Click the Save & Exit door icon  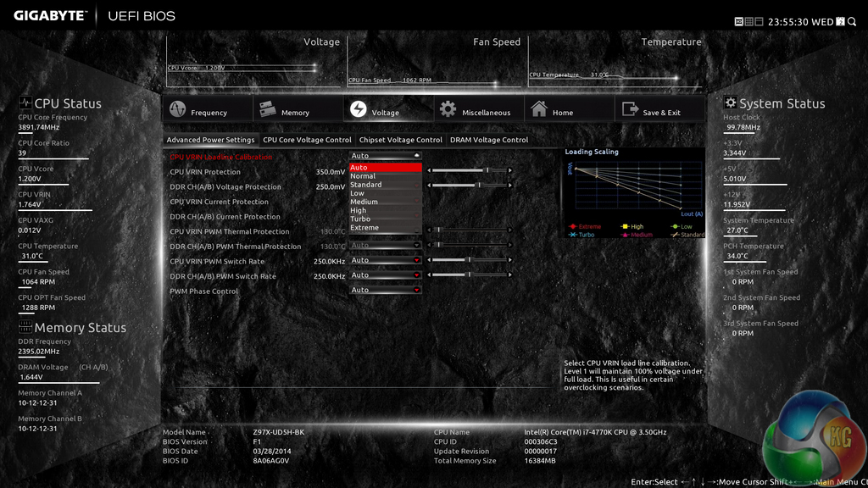click(x=630, y=110)
